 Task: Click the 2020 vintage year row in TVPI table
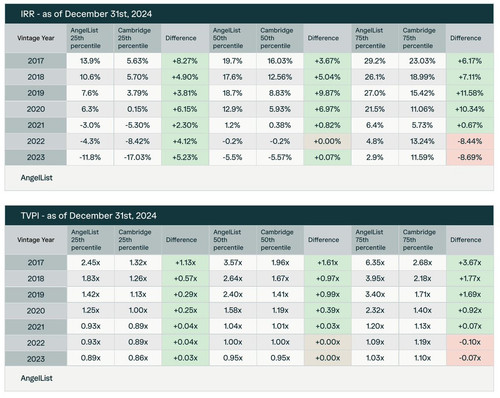[249, 311]
